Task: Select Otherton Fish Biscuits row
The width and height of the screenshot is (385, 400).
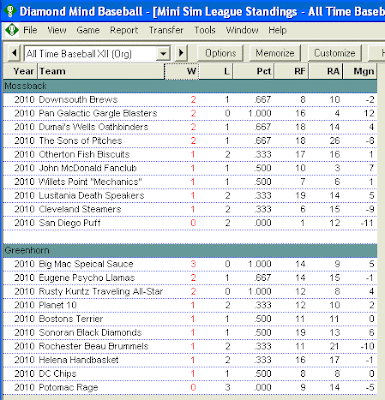Action: coord(190,154)
